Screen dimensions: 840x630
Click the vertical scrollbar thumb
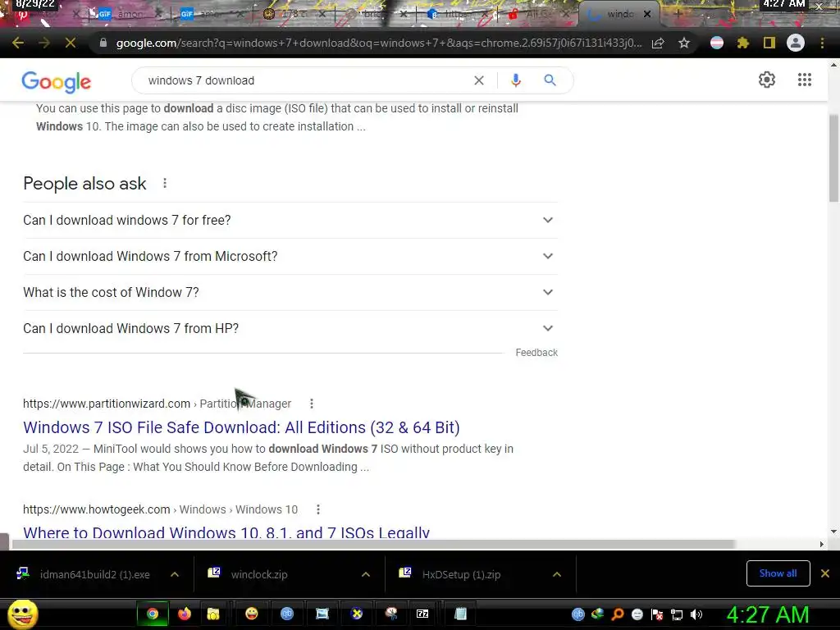(833, 158)
